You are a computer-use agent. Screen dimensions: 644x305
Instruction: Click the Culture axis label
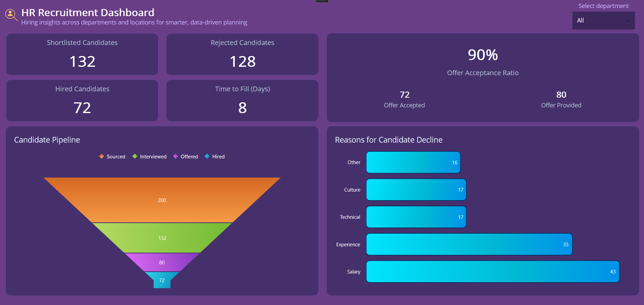pos(352,190)
